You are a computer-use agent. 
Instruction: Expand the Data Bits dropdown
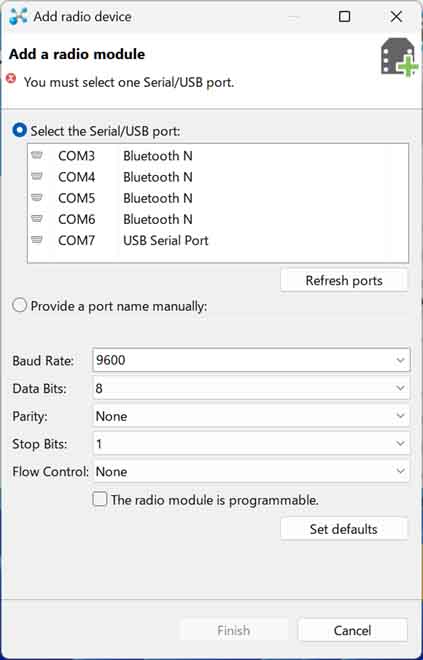click(251, 388)
